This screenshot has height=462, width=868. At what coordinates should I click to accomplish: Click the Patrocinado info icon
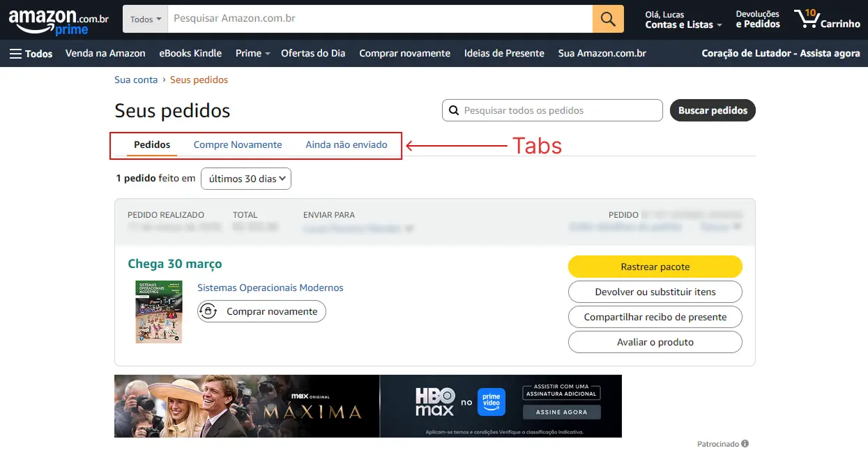(x=745, y=444)
